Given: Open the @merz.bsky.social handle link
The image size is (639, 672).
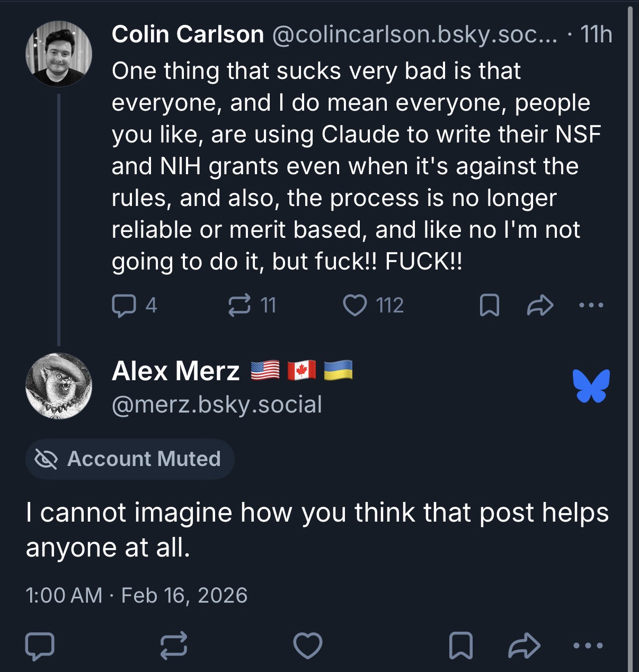Looking at the screenshot, I should [217, 405].
